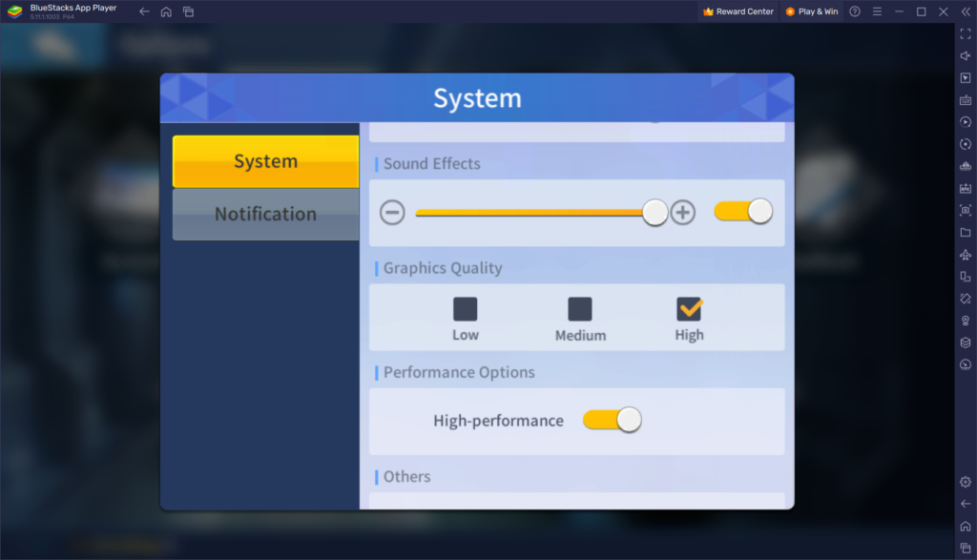Viewport: 977px width, 560px height.
Task: Click the install APK icon in sidebar
Action: coord(966,188)
